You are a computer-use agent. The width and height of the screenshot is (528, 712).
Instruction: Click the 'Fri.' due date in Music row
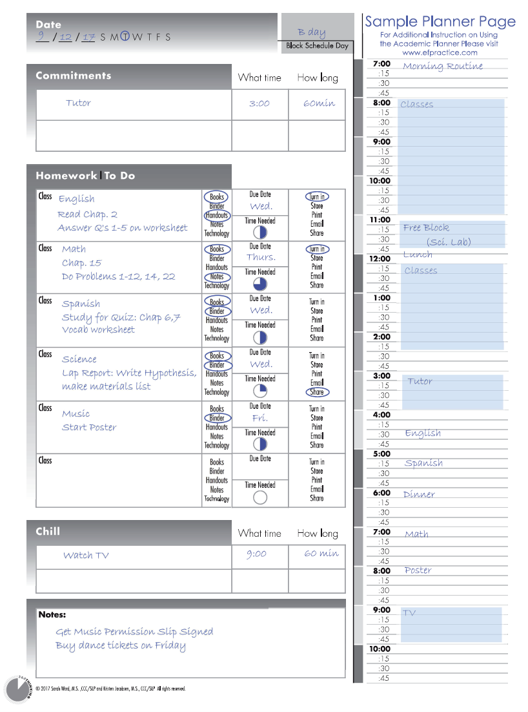point(260,418)
